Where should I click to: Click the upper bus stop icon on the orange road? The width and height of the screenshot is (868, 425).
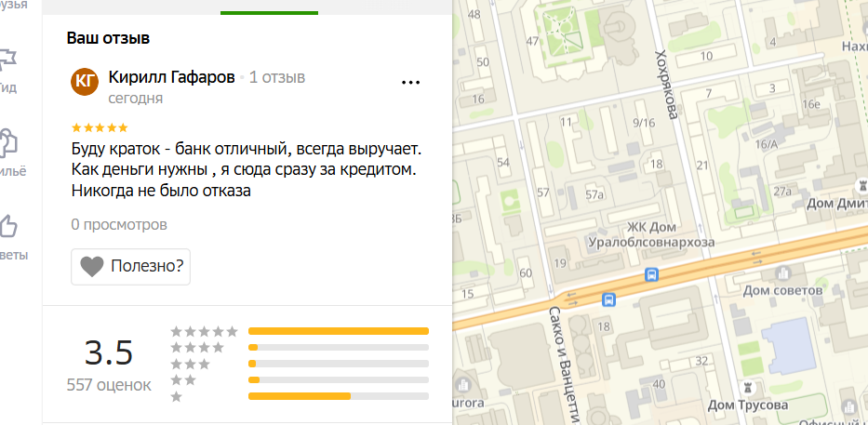click(x=651, y=274)
